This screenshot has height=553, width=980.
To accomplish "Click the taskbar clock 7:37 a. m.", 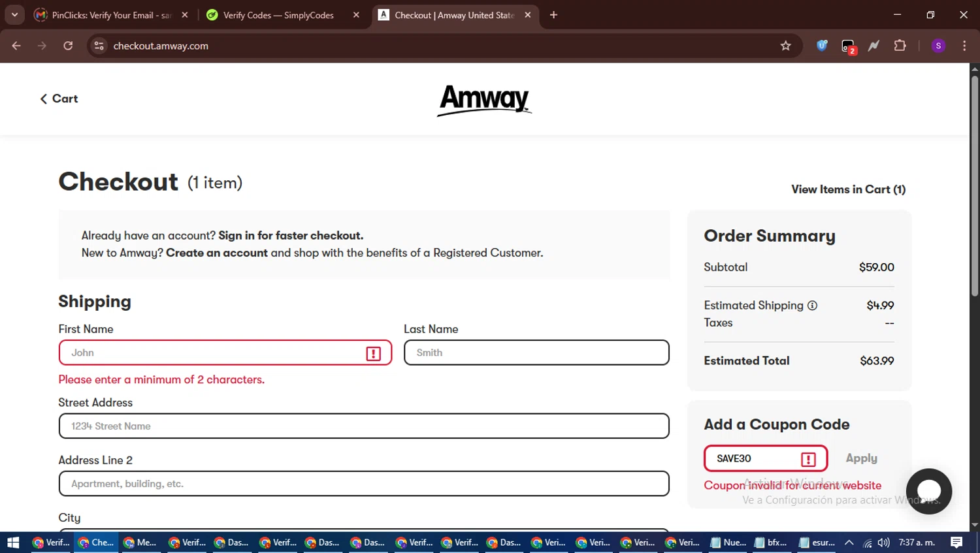I will (x=917, y=543).
